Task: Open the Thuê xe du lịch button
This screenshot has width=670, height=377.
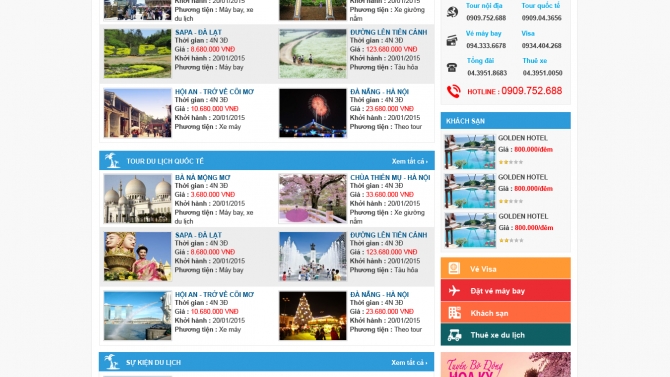Action: coord(505,335)
